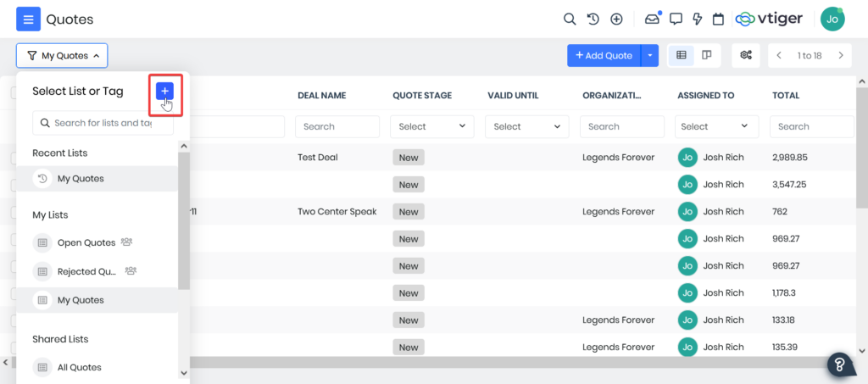Open the list settings gear icon
Screen dimensions: 868x384
[746, 55]
